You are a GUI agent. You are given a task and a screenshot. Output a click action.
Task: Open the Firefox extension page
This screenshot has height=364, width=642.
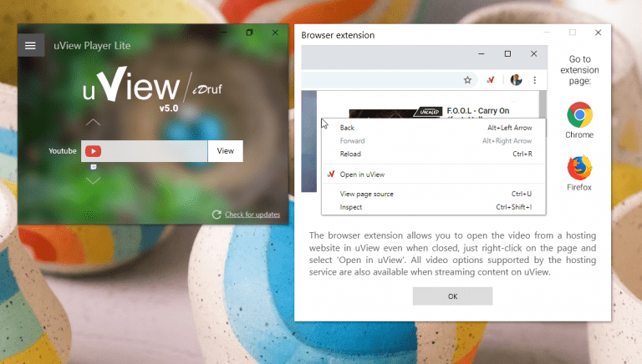[x=579, y=168]
